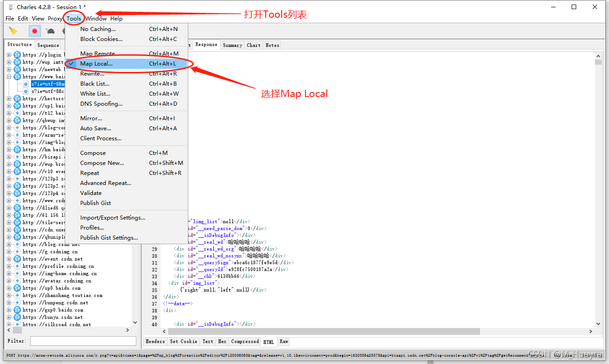
Task: Open the Help menu
Action: coord(116,19)
